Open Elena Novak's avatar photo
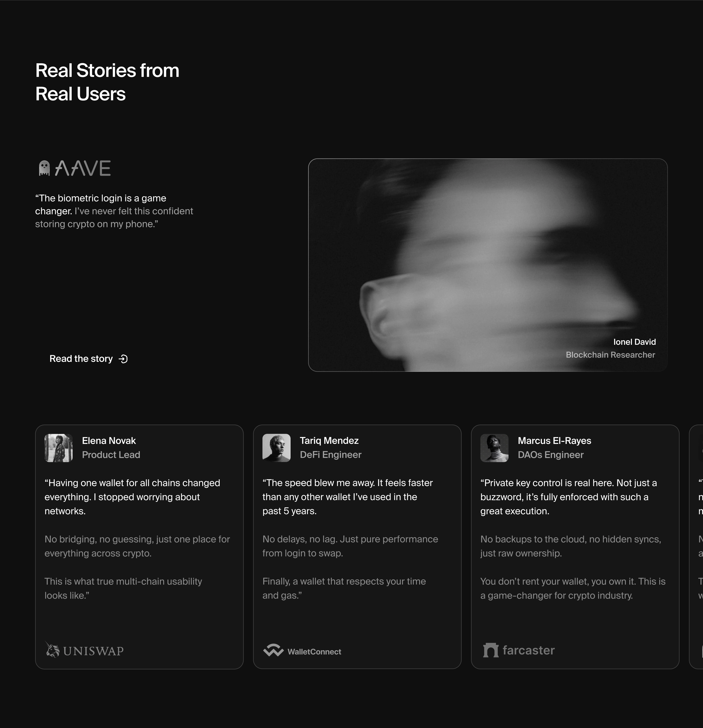The image size is (703, 728). tap(58, 448)
